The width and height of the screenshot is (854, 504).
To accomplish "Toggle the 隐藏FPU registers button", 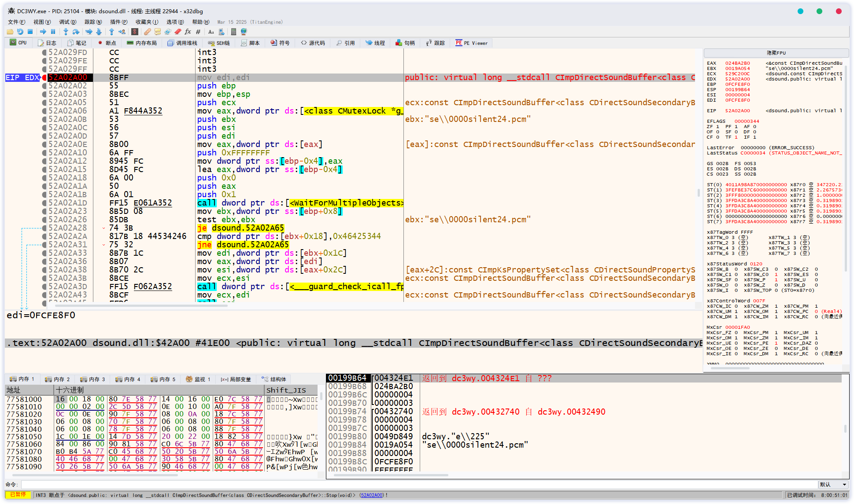I will point(776,53).
